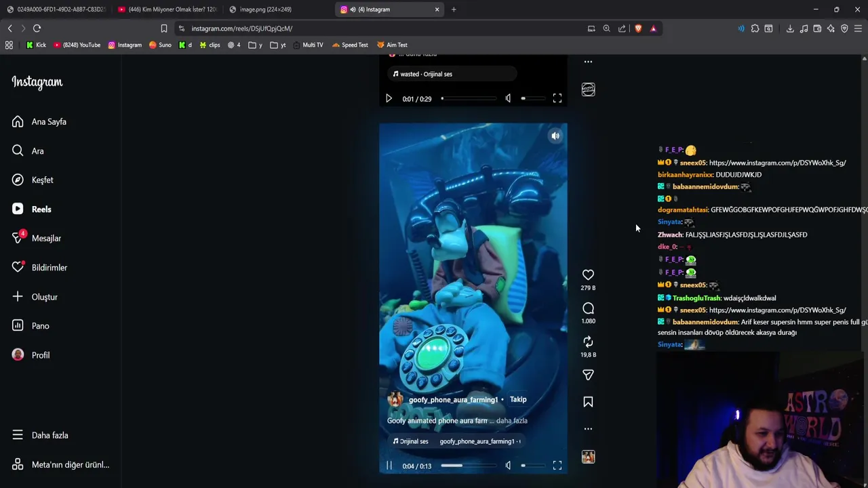Open Mesajlar messages
Image resolution: width=868 pixels, height=488 pixels.
point(37,239)
